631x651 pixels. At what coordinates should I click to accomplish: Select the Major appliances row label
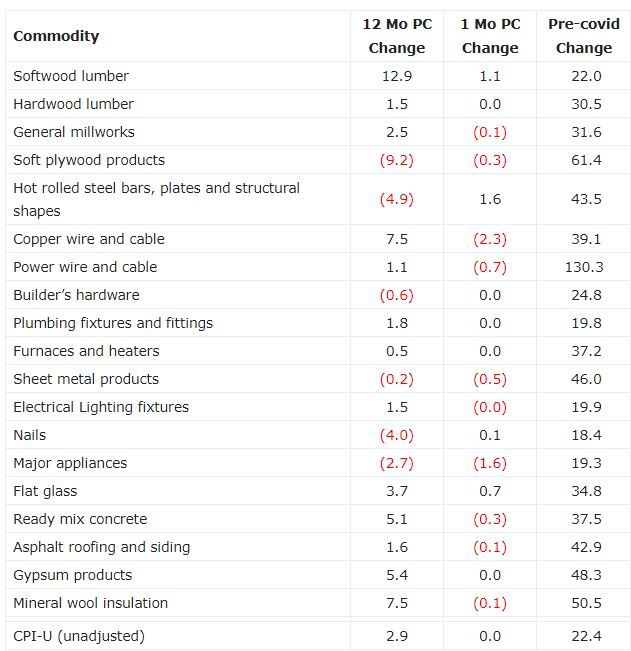[x=70, y=463]
